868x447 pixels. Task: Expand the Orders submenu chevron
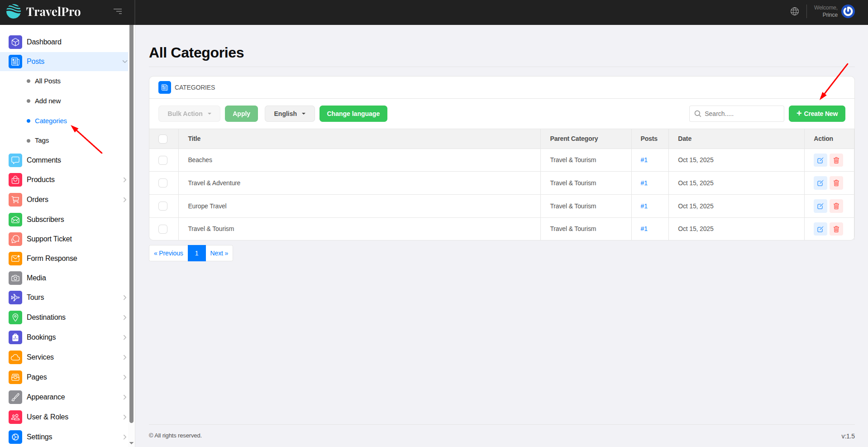(124, 200)
